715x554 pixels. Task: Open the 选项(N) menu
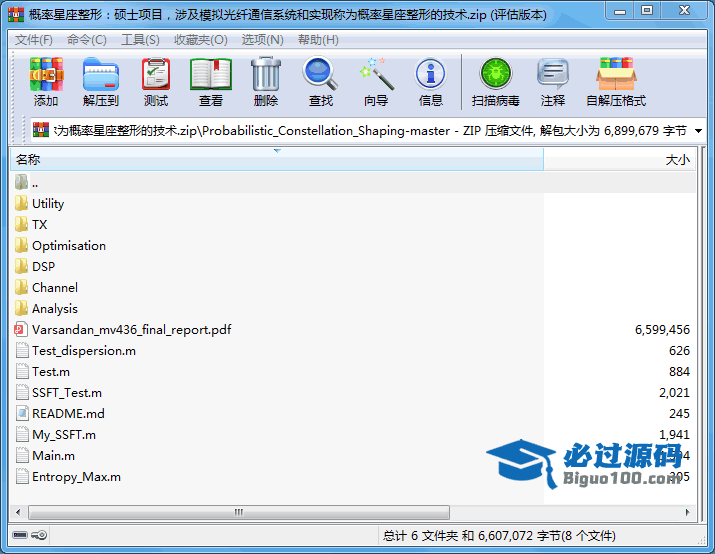point(263,40)
